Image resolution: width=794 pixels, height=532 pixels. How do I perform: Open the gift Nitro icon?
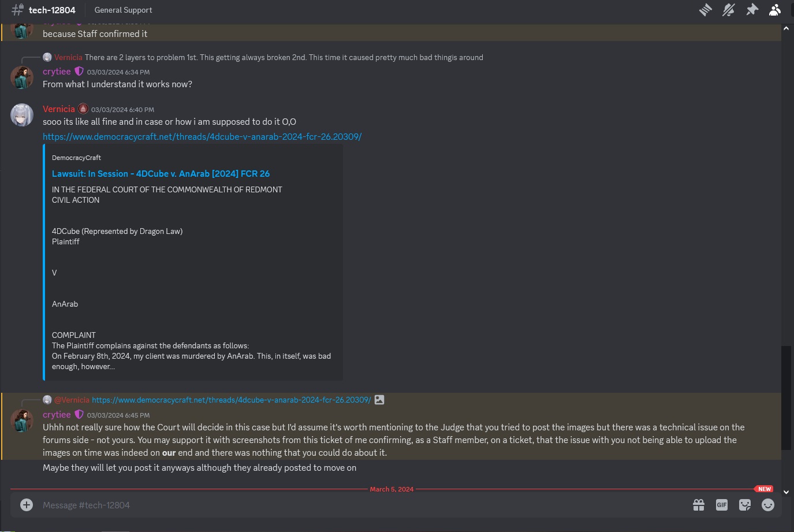coord(699,505)
